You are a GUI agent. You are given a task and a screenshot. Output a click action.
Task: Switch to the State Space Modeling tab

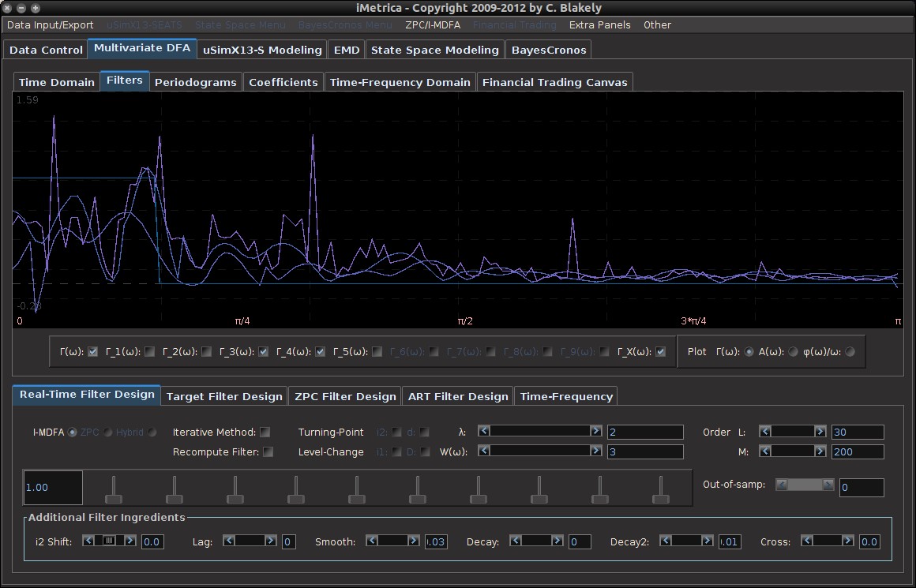434,50
